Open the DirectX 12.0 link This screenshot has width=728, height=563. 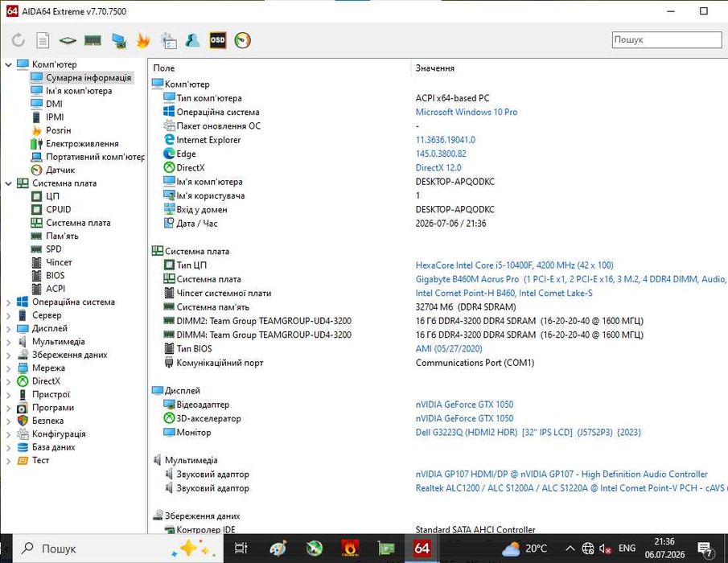(x=438, y=167)
